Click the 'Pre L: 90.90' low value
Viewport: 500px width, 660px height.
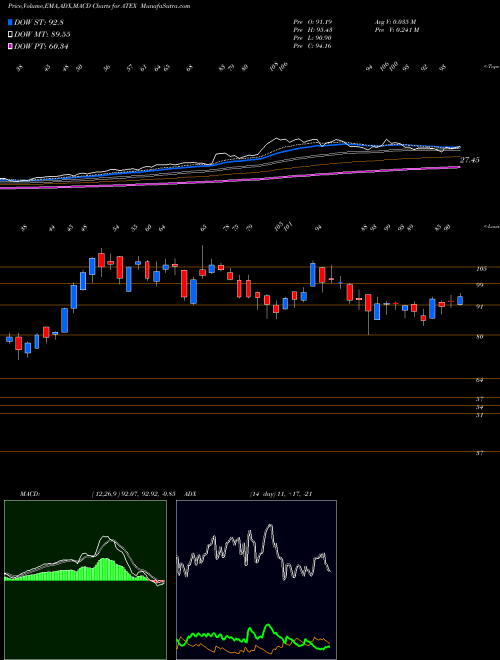(313, 38)
